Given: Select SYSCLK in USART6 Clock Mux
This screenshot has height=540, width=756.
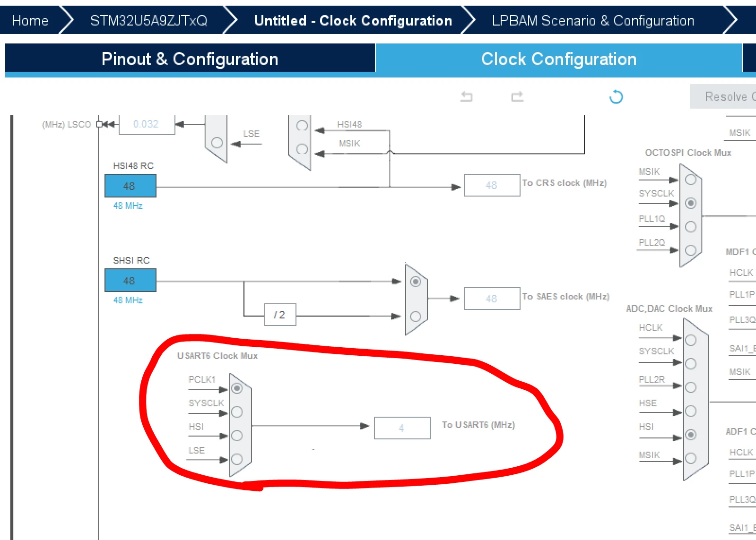Looking at the screenshot, I should (x=237, y=412).
